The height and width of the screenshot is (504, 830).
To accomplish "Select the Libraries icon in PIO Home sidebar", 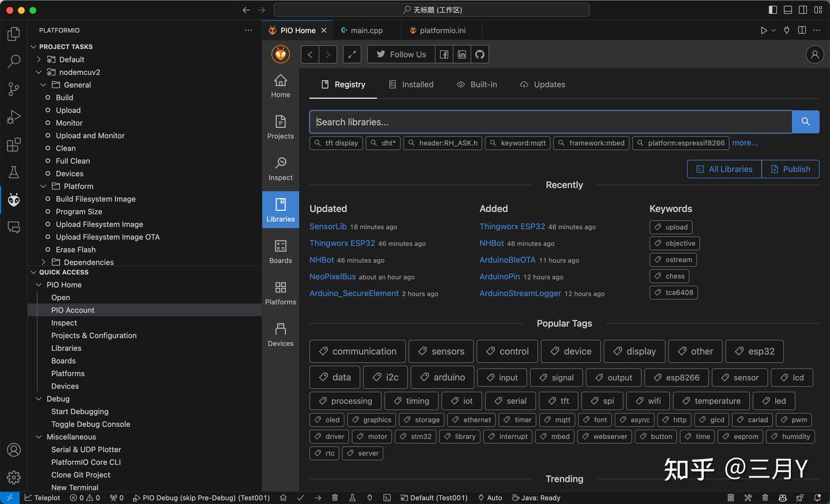I will [x=280, y=209].
